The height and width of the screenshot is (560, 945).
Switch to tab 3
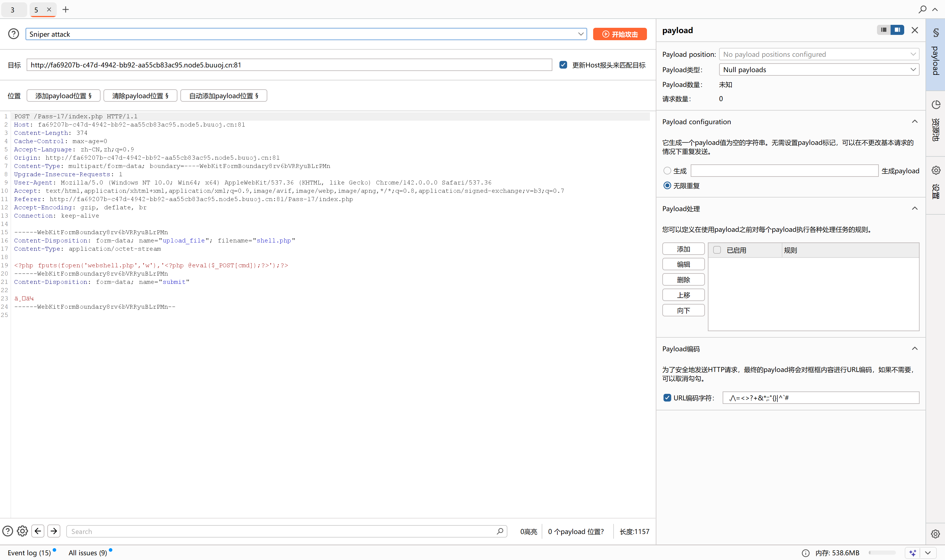point(13,10)
